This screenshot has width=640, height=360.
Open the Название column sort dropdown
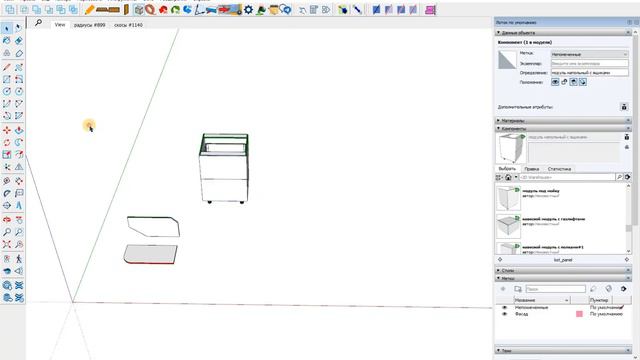click(567, 300)
